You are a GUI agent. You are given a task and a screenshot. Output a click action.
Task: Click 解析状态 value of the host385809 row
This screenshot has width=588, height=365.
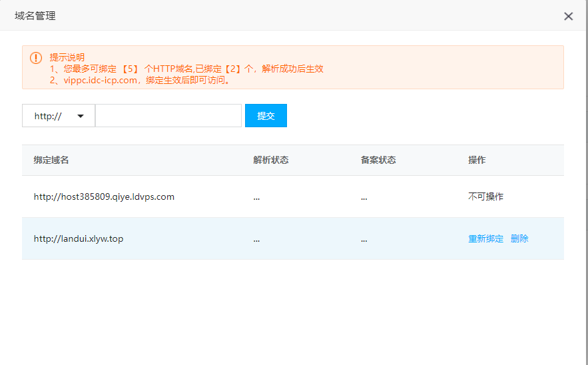coord(256,198)
